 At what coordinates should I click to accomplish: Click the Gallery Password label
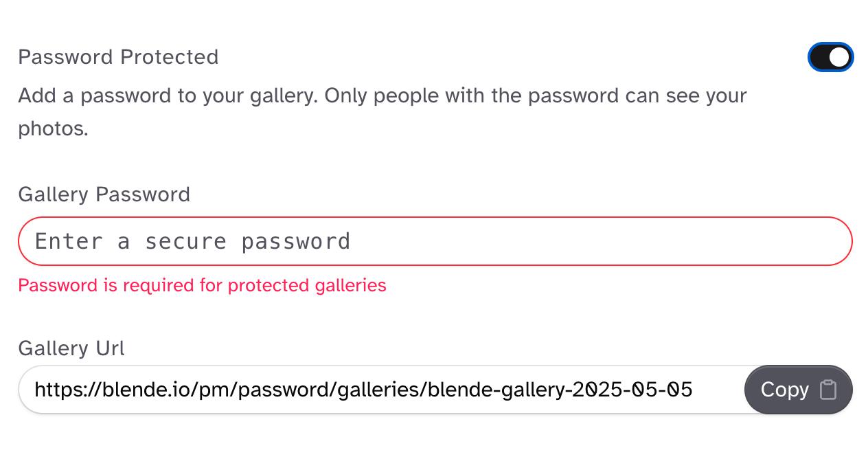104,194
